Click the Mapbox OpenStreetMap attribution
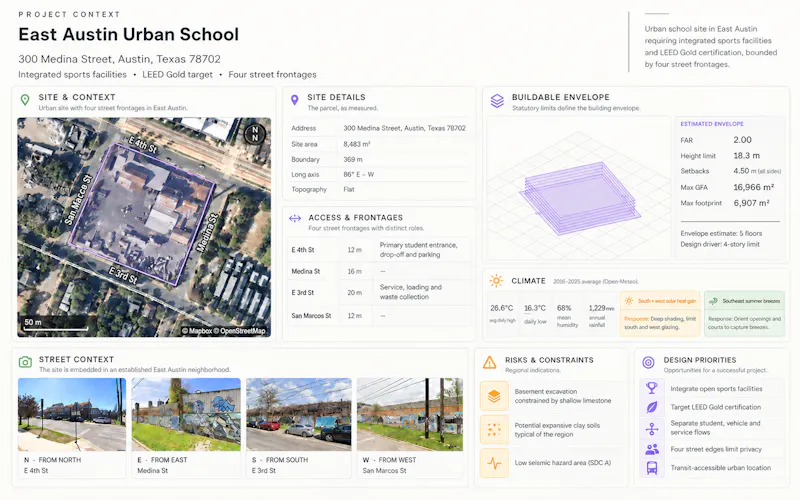Image resolution: width=800 pixels, height=500 pixels. (224, 331)
